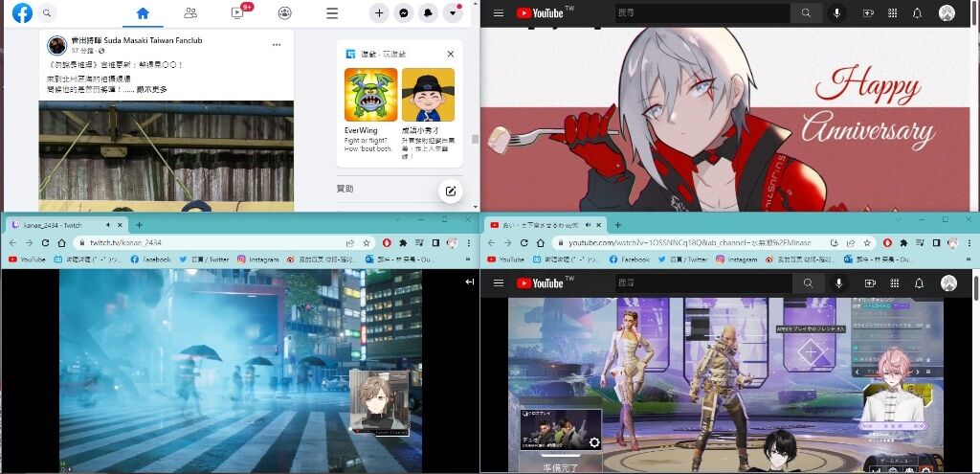Open the fanclub post photo
The image size is (980, 474).
pos(167,156)
